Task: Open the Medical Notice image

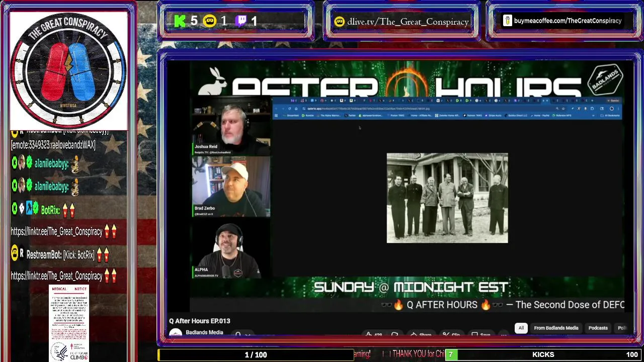Action: click(x=69, y=323)
